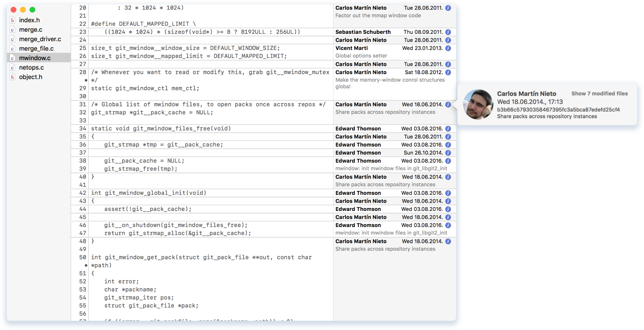Click the green zoom window button

point(32,10)
